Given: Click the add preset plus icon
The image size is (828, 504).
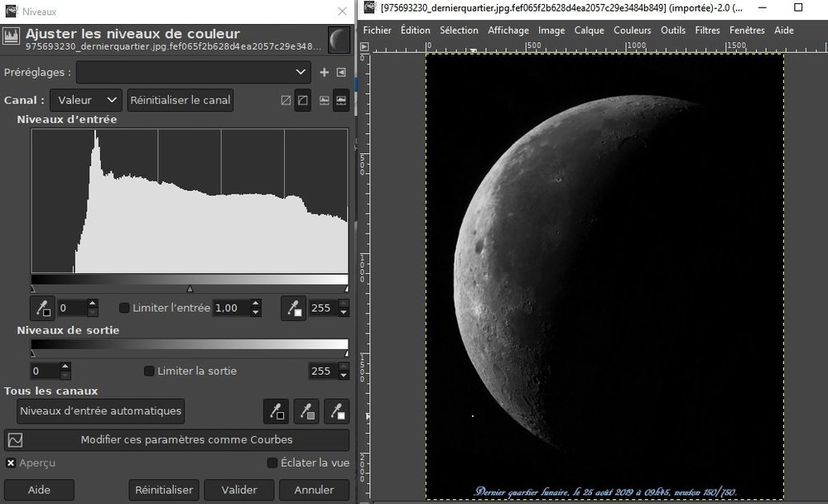Looking at the screenshot, I should pos(325,73).
